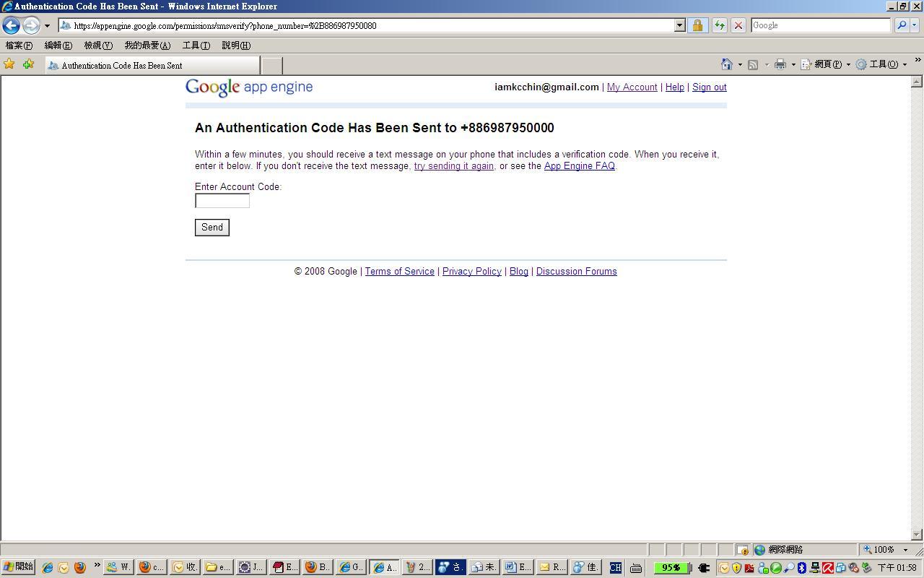Click the Send button

pos(212,228)
